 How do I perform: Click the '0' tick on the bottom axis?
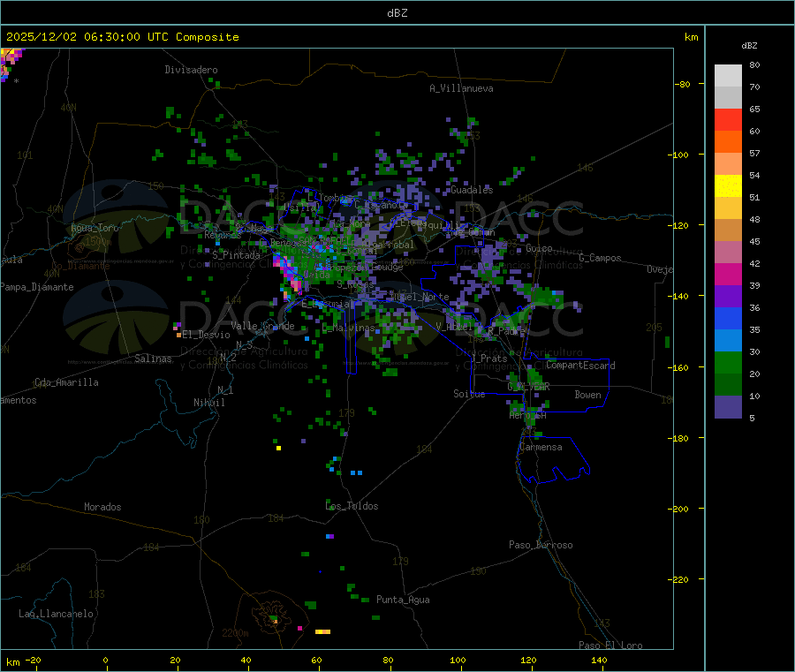tap(105, 660)
